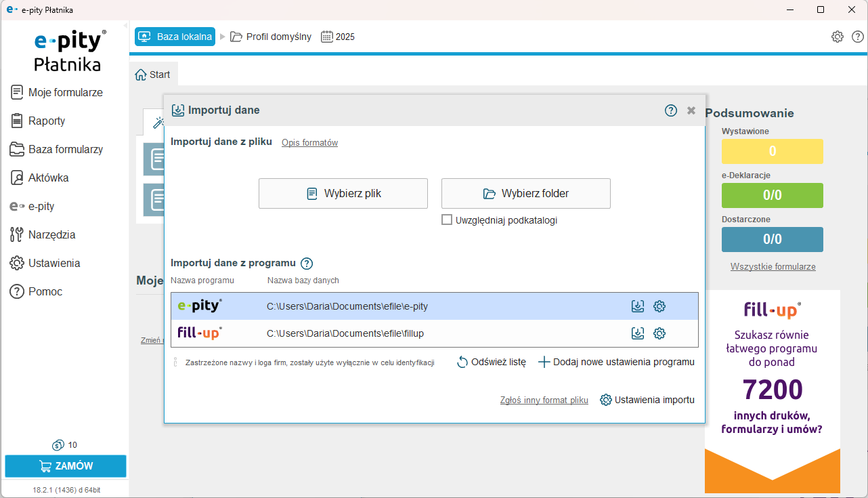Enable Uwzględniaj podkatalogi checkbox
This screenshot has height=498, width=868.
pos(447,220)
